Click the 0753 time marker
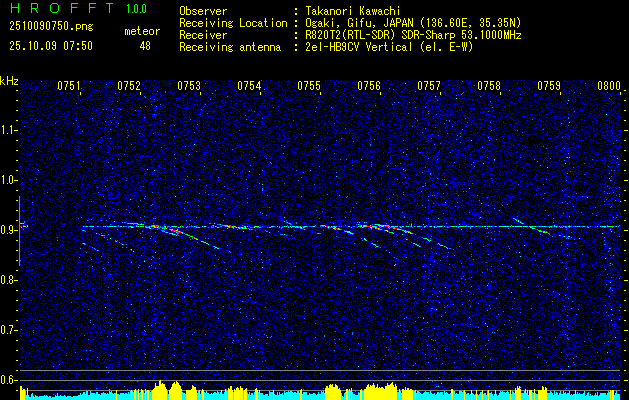Screen dimensions: 629x400 pyautogui.click(x=189, y=86)
